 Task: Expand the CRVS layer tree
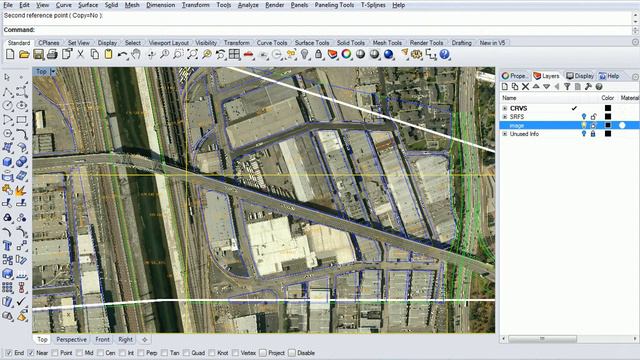point(505,108)
